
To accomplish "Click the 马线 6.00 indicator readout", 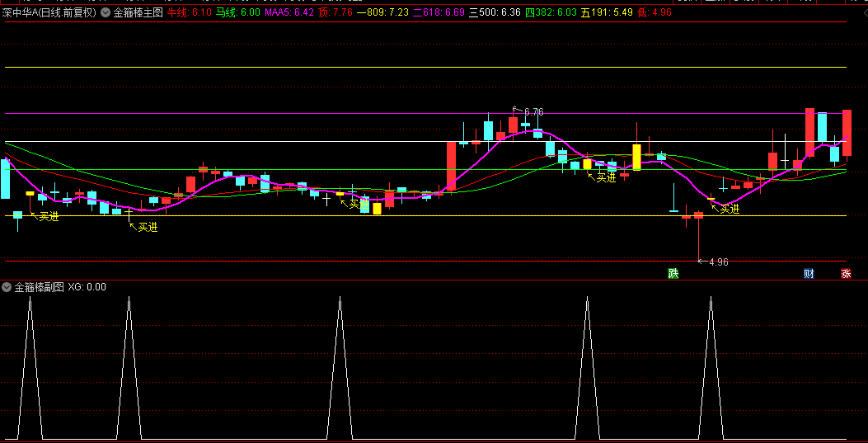I will pos(237,12).
